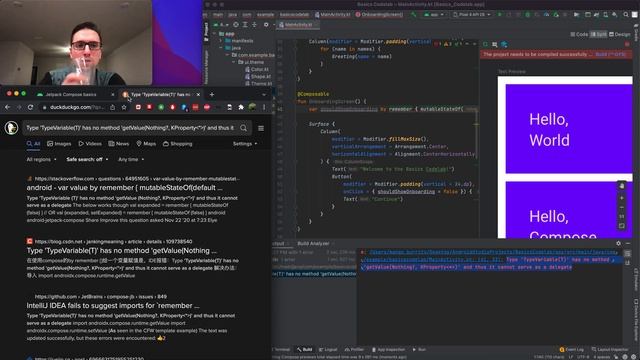Click the select opened file target icon
640x360 pixels.
[x=236, y=25]
